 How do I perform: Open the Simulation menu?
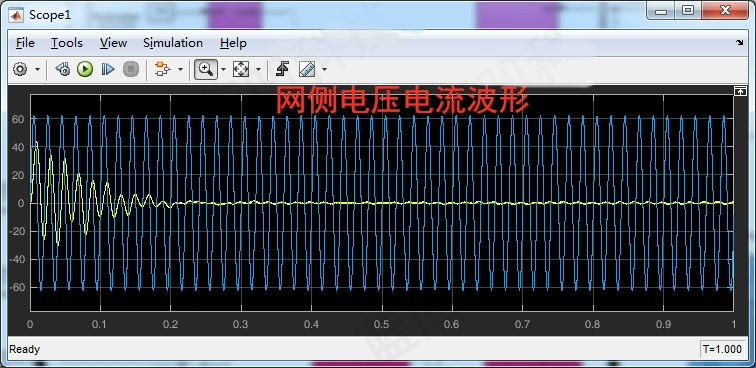click(173, 43)
